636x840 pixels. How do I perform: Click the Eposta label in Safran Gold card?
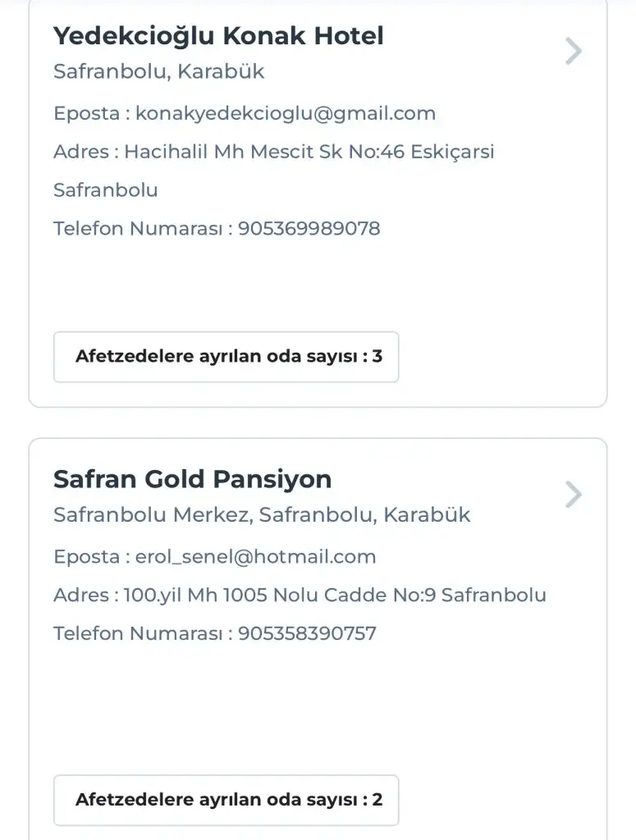click(x=86, y=557)
